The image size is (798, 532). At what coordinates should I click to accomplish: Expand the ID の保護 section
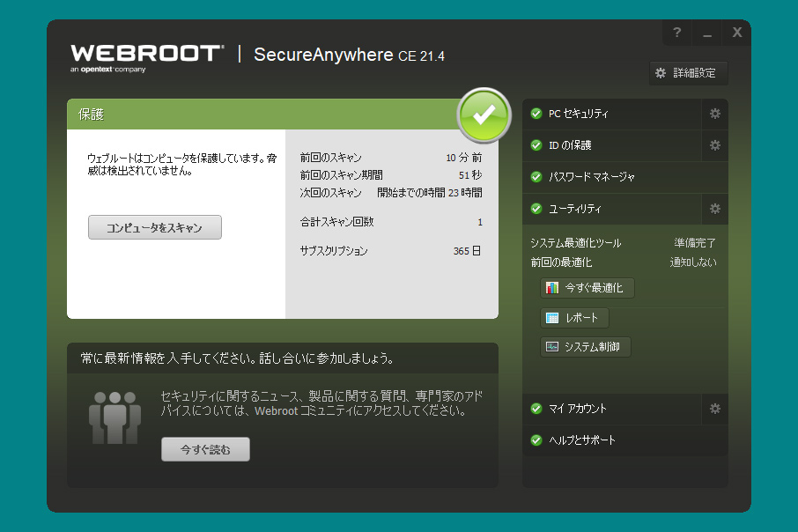[x=612, y=145]
